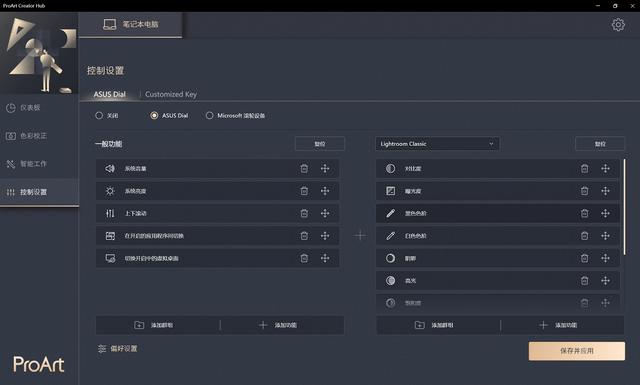Delete the system brightness (系统亮度) function
This screenshot has height=385, width=640.
[x=304, y=191]
